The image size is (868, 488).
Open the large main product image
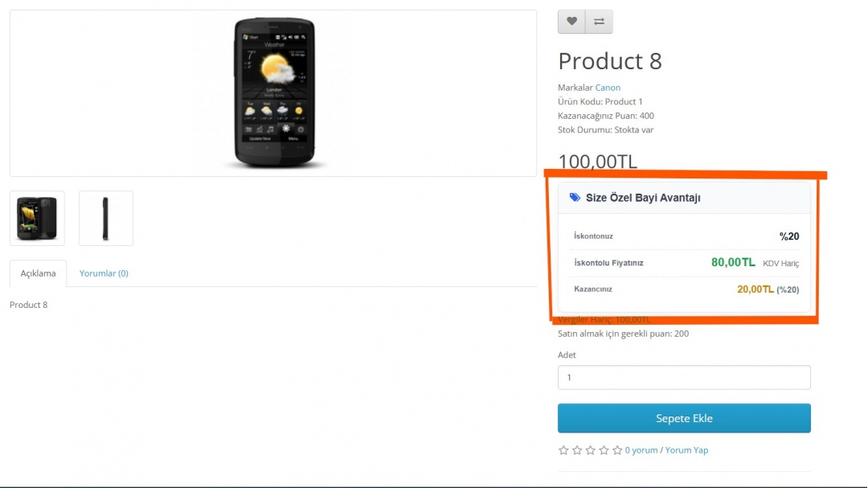[273, 93]
